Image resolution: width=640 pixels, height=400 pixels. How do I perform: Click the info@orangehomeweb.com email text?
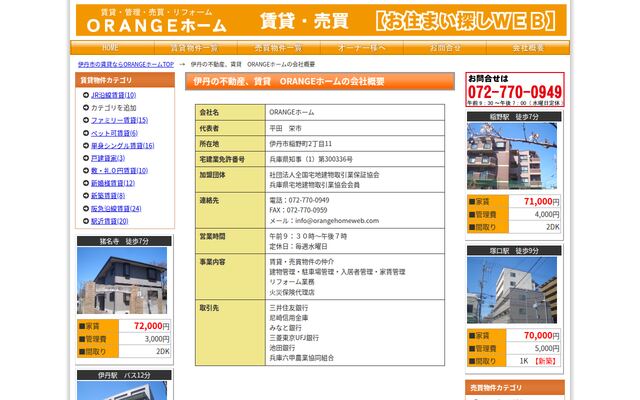pyautogui.click(x=337, y=221)
